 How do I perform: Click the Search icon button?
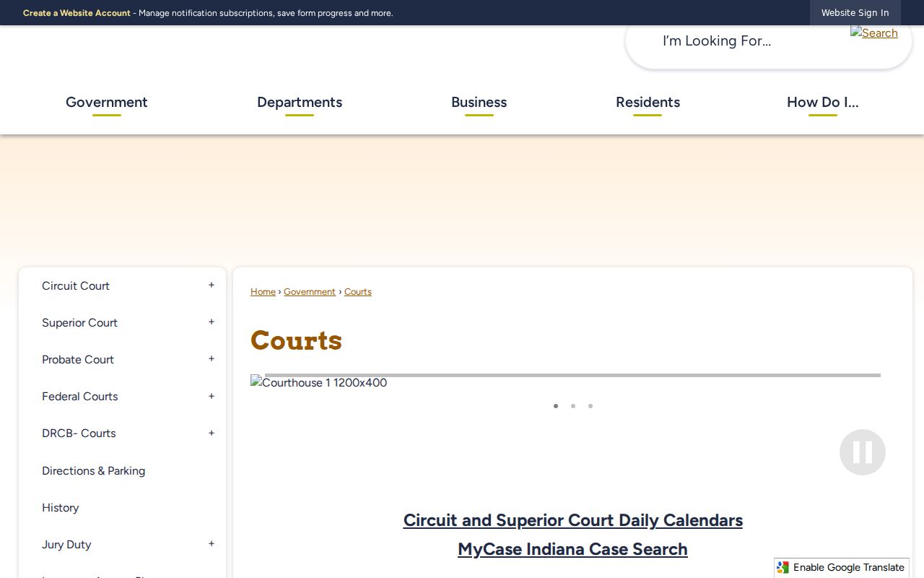tap(873, 33)
